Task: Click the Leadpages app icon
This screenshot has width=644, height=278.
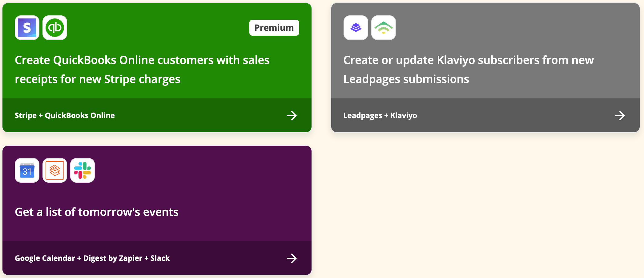Action: 356,28
